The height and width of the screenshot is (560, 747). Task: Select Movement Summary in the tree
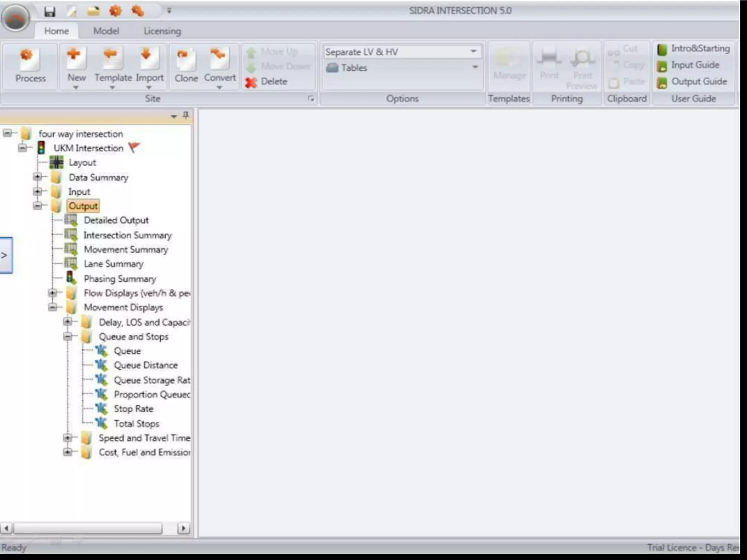(x=125, y=250)
